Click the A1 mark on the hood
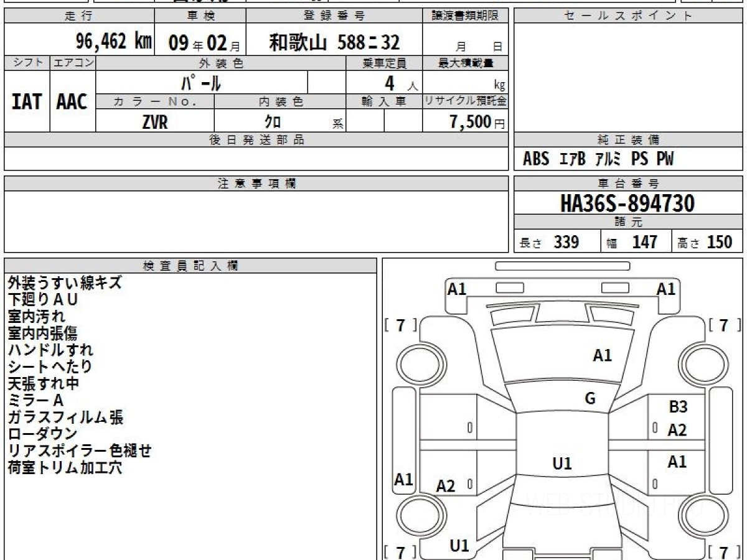This screenshot has height=560, width=747. (x=602, y=356)
